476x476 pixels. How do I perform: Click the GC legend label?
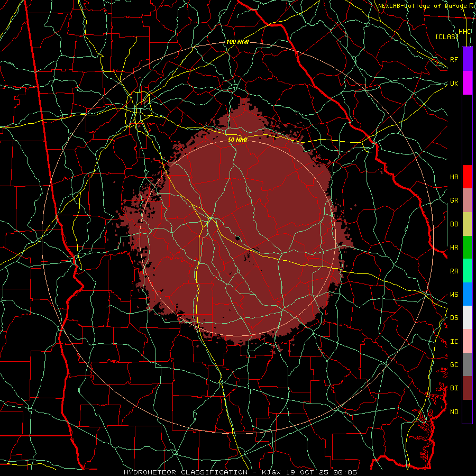pos(454,365)
